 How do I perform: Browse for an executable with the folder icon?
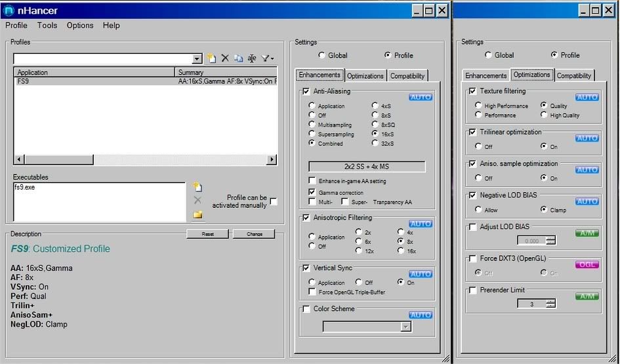point(197,214)
